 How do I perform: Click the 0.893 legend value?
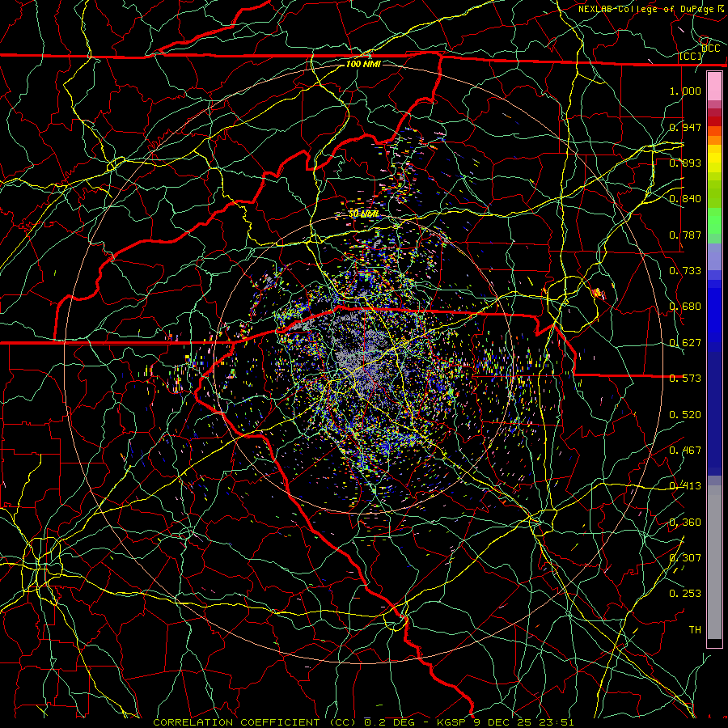coord(685,163)
